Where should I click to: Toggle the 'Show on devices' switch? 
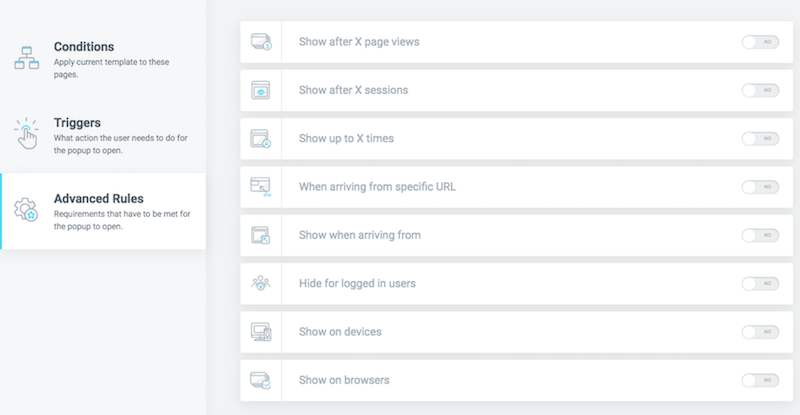760,332
